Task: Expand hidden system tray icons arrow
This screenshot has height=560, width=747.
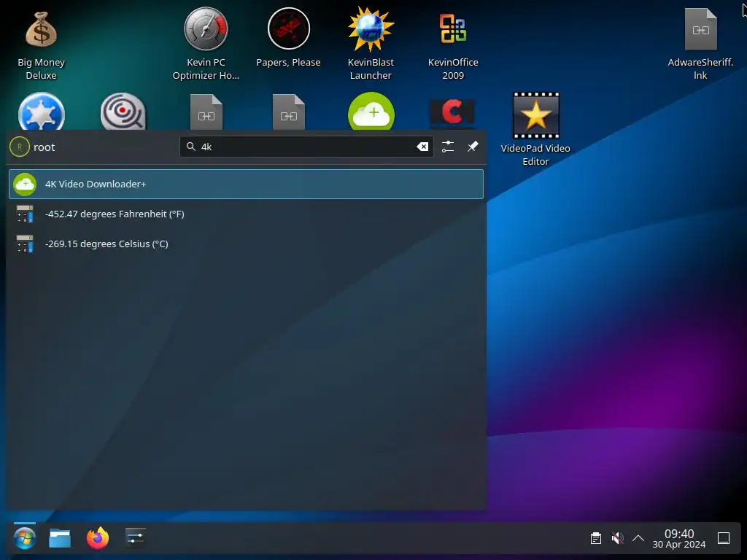Action: point(638,539)
